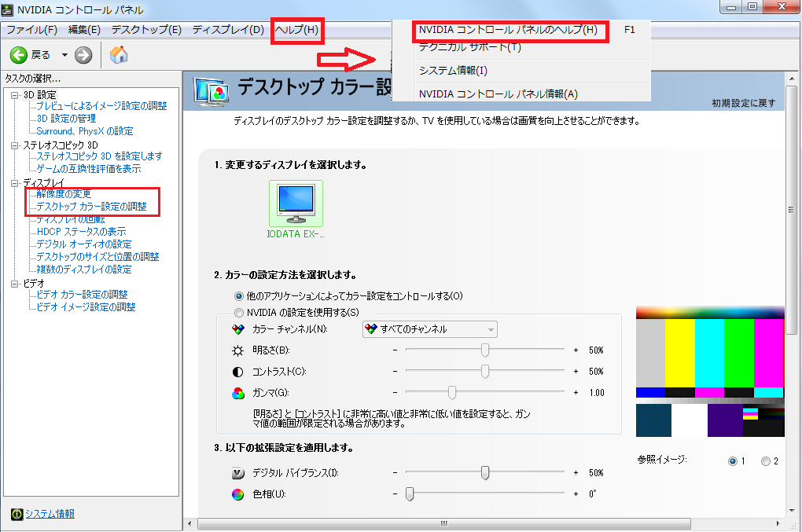Click the brightness sun icon
The height and width of the screenshot is (532, 802).
coord(237,350)
